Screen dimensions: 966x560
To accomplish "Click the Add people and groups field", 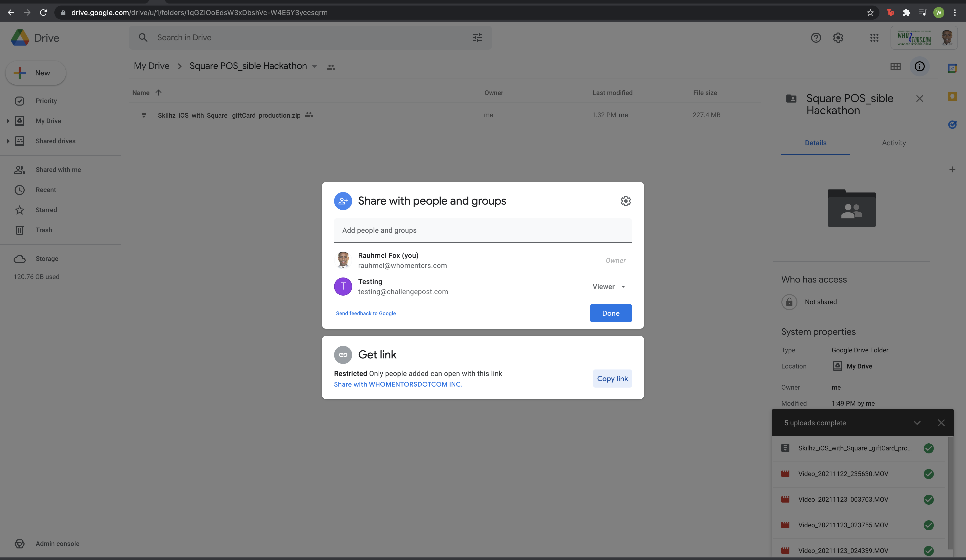I will pos(482,230).
